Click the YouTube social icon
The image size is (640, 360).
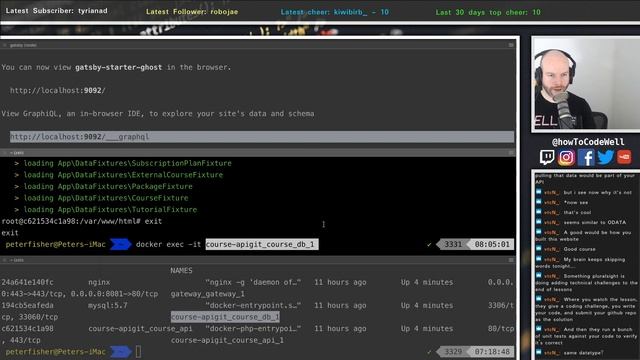[x=624, y=157]
